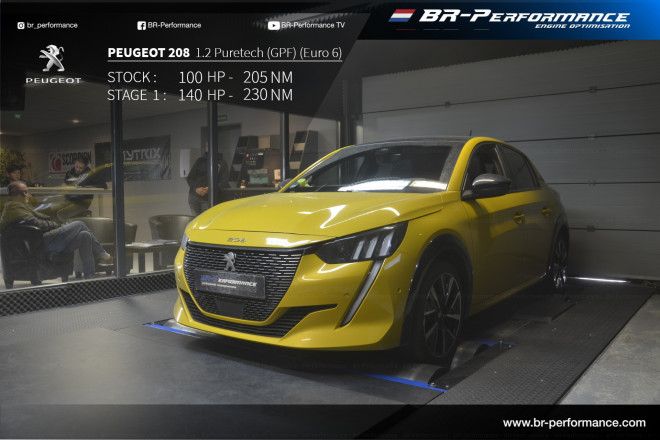Image resolution: width=660 pixels, height=440 pixels.
Task: Click the BR-Performance Engine Optimisation logo
Action: tap(522, 19)
